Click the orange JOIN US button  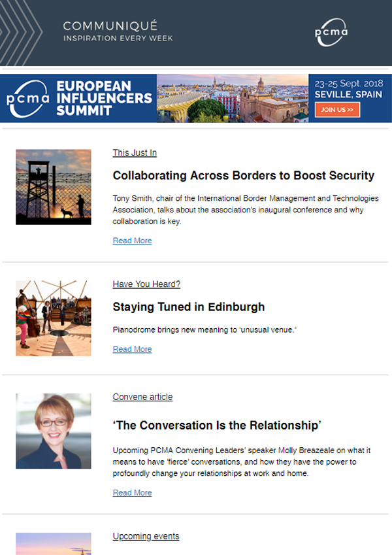tap(337, 110)
